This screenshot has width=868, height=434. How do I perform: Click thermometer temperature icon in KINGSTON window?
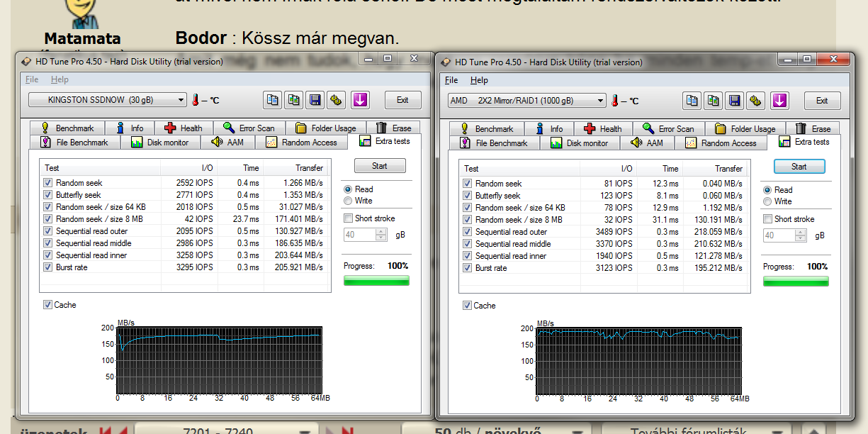pyautogui.click(x=196, y=100)
